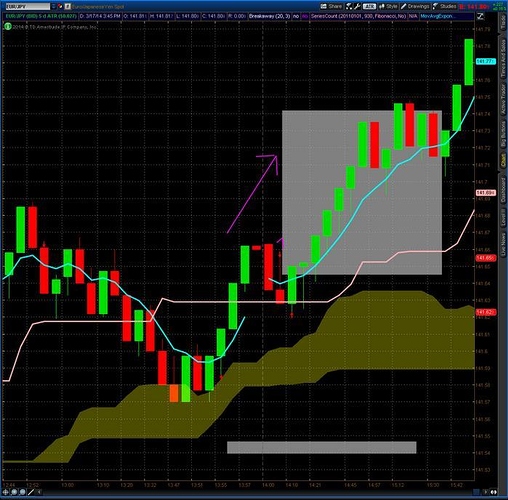Click the pink 141.69 price bubble
This screenshot has width=508, height=500.
click(x=486, y=193)
